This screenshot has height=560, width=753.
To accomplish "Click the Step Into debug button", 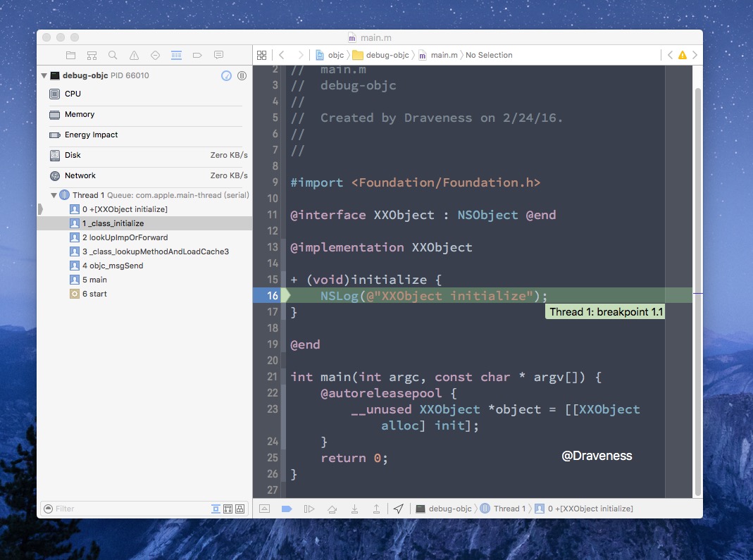I will coord(354,509).
